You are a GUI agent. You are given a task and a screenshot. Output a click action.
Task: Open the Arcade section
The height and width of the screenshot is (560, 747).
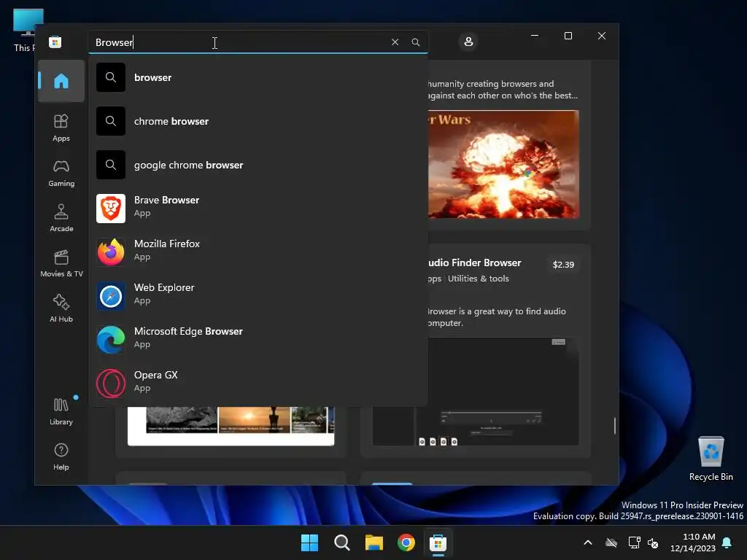coord(61,218)
